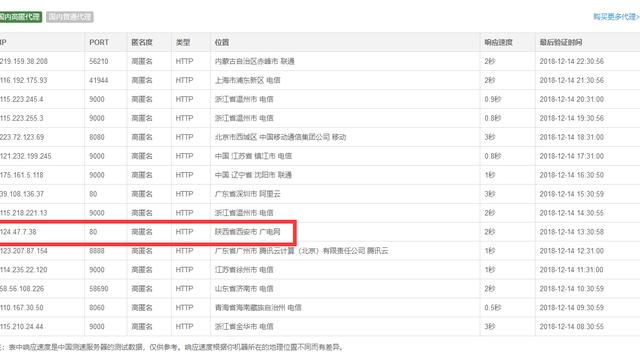Switch to the 国内高匿代理 tab
Image resolution: width=640 pixels, height=360 pixels.
click(x=20, y=17)
